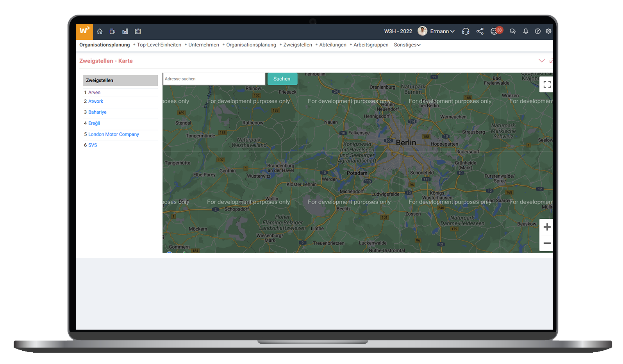Open the coffee cup icon
Viewport: 623px width, 364px height.
112,31
